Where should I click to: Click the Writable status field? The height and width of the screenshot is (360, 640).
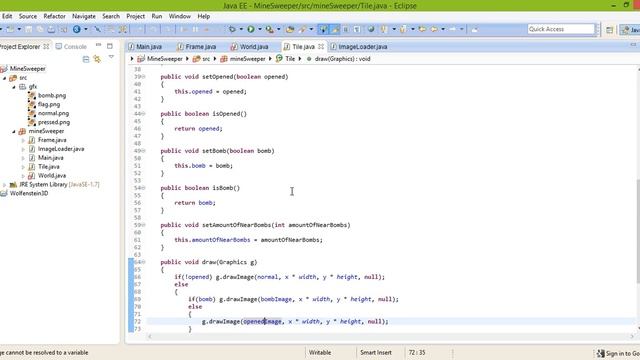(x=320, y=353)
